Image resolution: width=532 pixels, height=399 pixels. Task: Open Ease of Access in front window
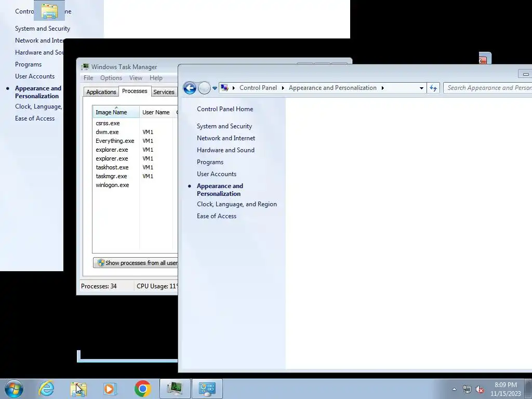point(217,216)
